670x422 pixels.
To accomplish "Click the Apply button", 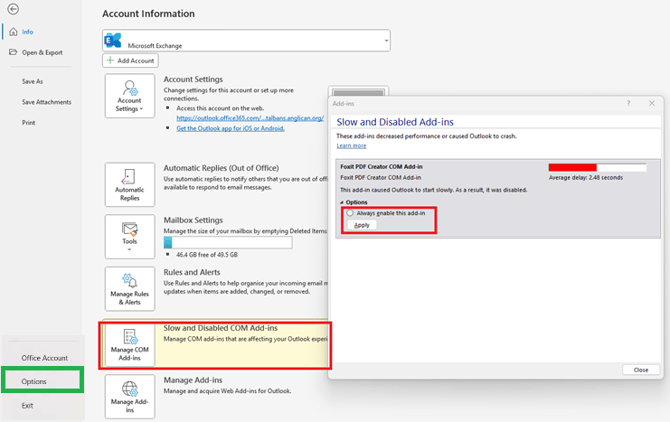I will click(x=362, y=225).
